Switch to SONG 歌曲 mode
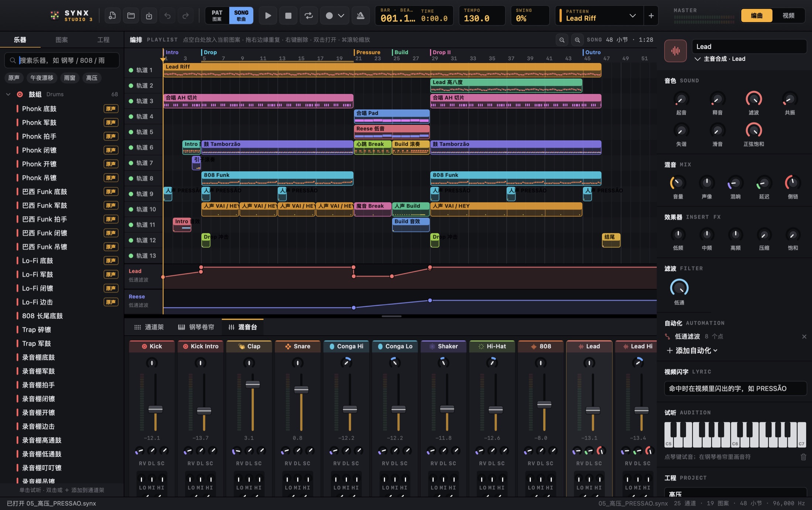The width and height of the screenshot is (812, 510). (241, 16)
